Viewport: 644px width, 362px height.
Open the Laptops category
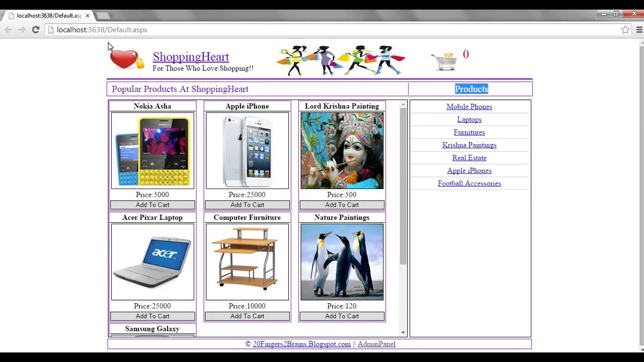[469, 120]
